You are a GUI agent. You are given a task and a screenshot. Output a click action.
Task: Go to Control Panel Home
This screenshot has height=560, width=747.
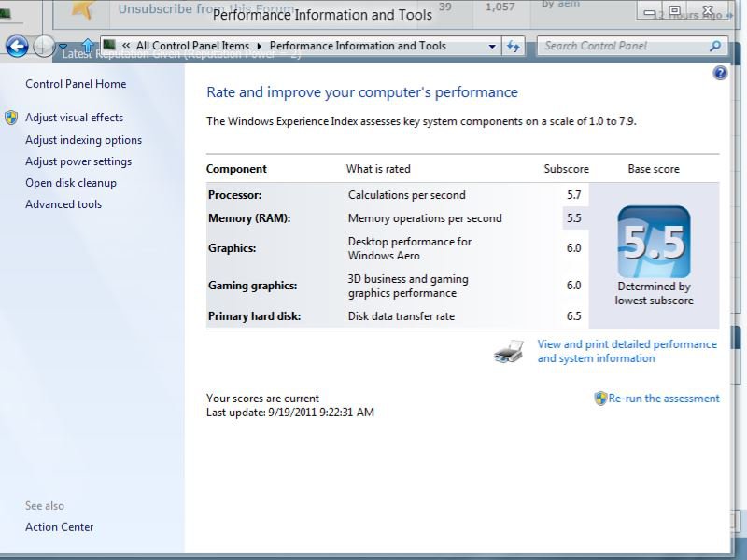(x=76, y=84)
